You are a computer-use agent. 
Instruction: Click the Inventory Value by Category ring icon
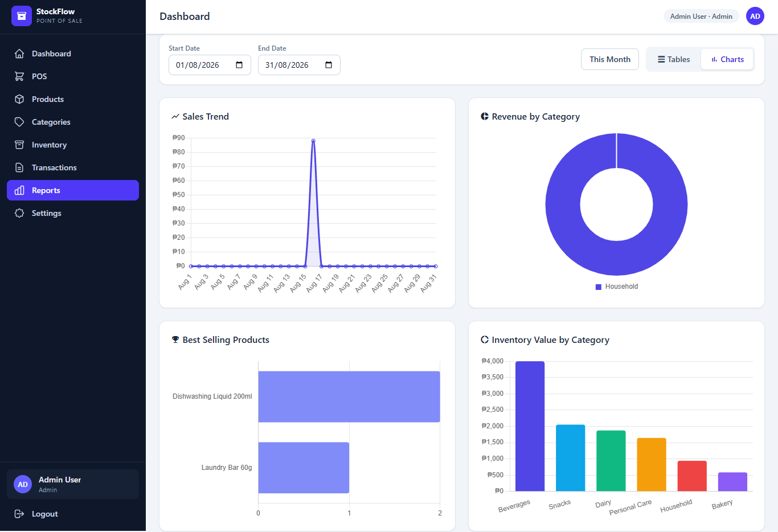point(485,339)
